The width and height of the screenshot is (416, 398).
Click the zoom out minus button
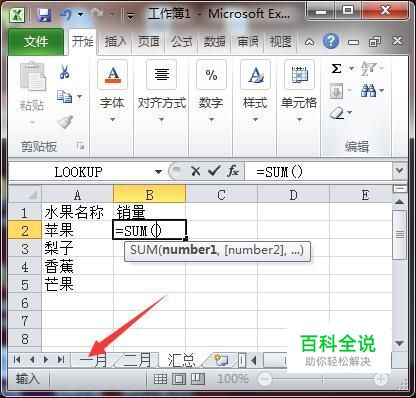tap(265, 379)
